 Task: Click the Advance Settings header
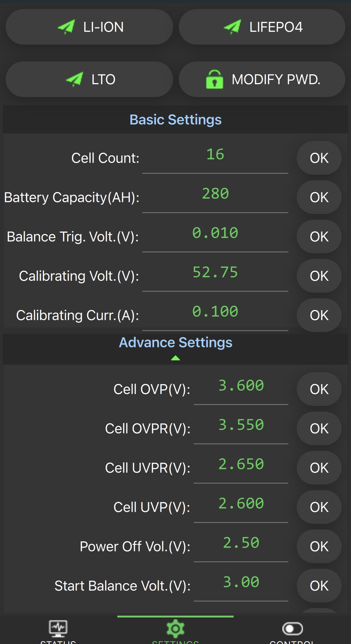[x=175, y=343]
